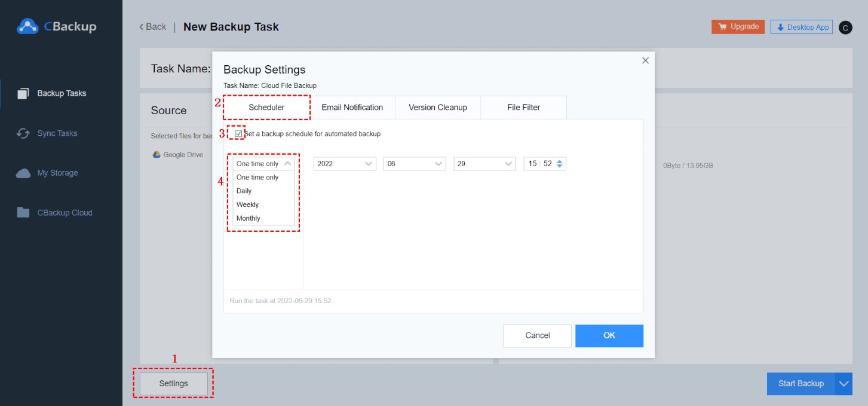Open the user account avatar C

coord(845,28)
